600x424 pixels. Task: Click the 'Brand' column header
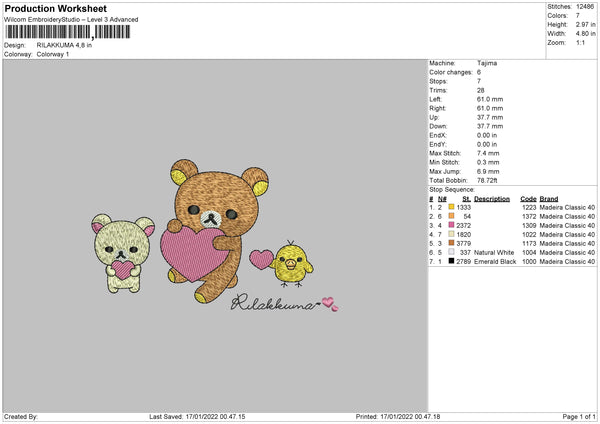click(x=549, y=199)
